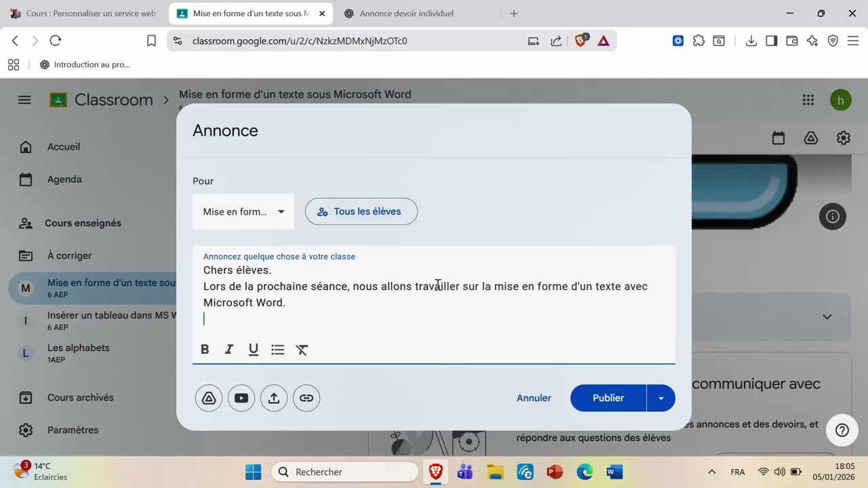Image resolution: width=868 pixels, height=488 pixels.
Task: Open Windows Start menu
Action: point(253,472)
